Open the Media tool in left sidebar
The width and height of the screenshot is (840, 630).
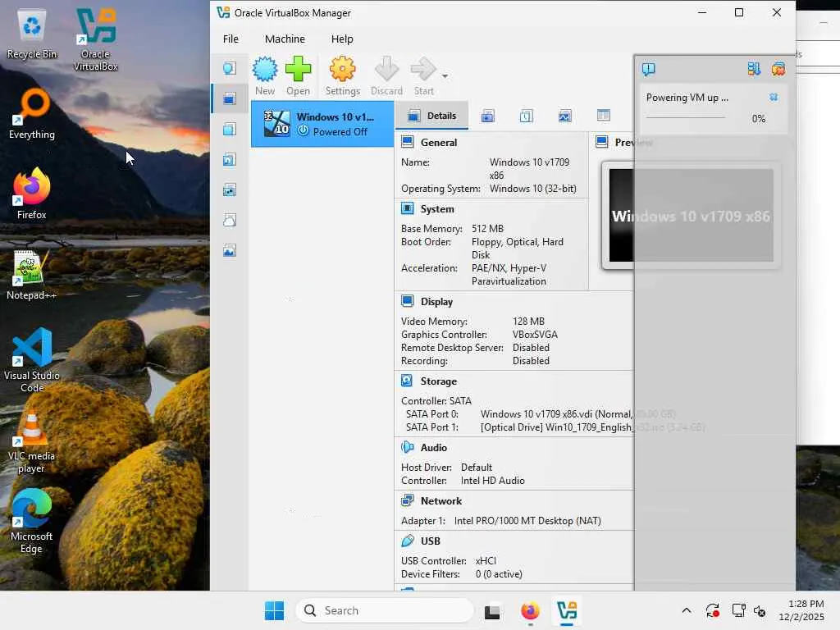[x=230, y=159]
